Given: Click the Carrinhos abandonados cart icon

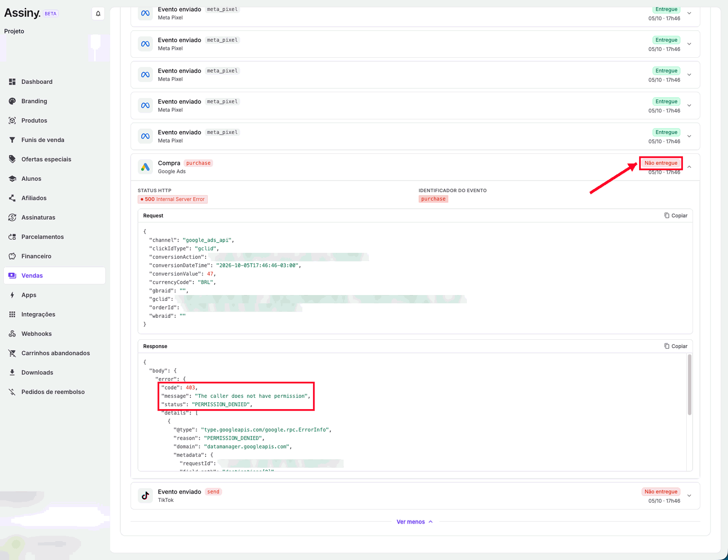Looking at the screenshot, I should point(12,353).
